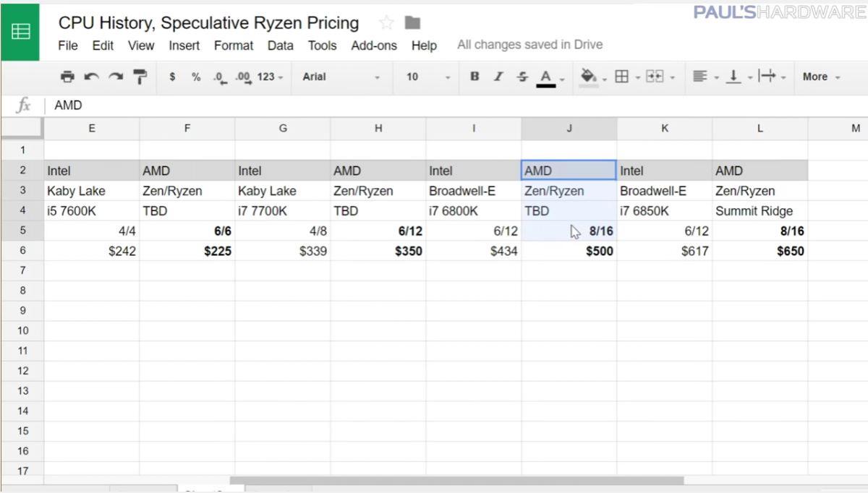Star this spreadsheet

click(386, 23)
